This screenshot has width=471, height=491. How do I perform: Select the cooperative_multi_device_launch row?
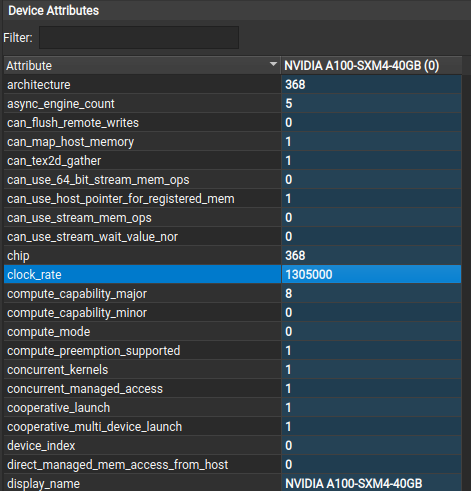233,427
